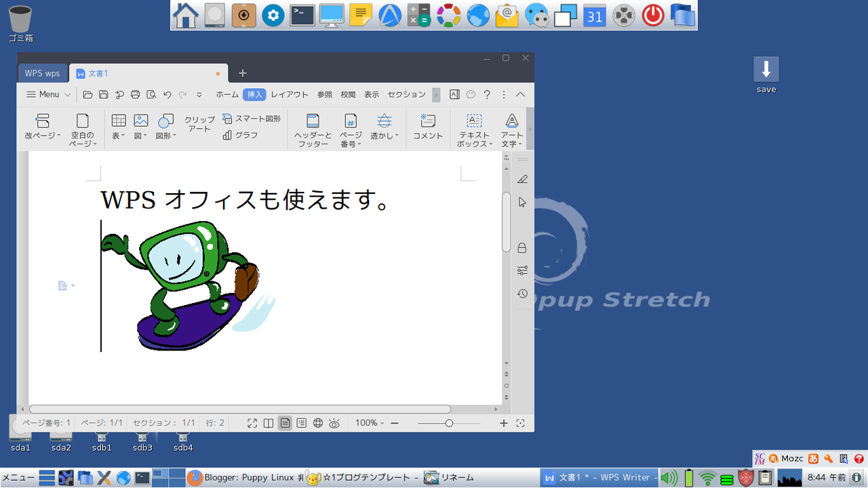Show more ribbon tabs with arrow
Viewport: 868px width, 488px height.
436,95
